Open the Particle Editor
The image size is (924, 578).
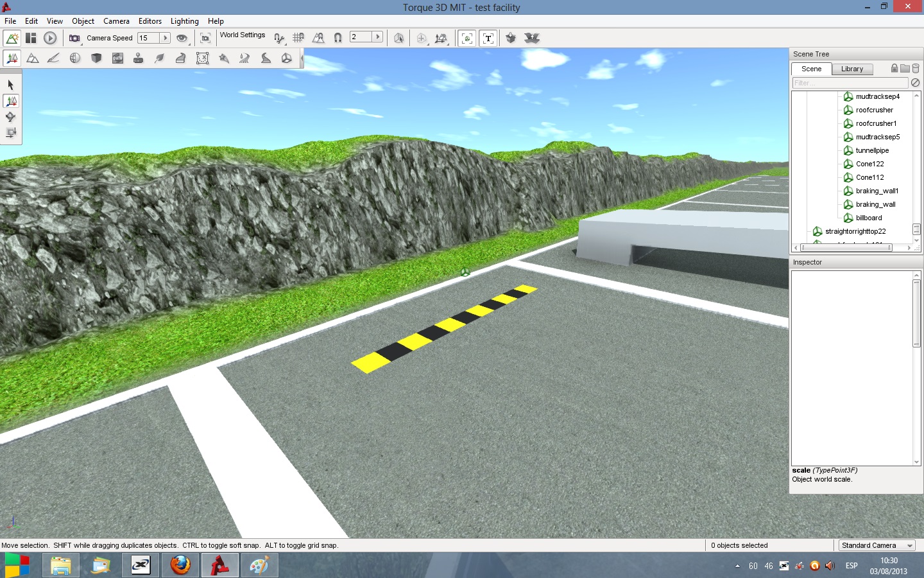tap(223, 58)
